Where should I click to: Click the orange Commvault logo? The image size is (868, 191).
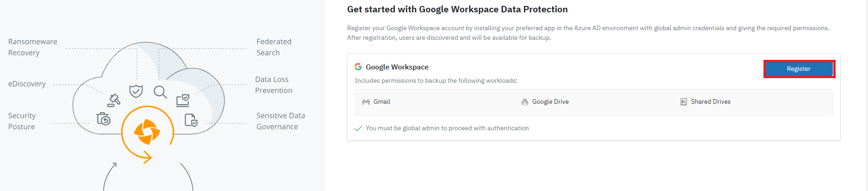147,132
